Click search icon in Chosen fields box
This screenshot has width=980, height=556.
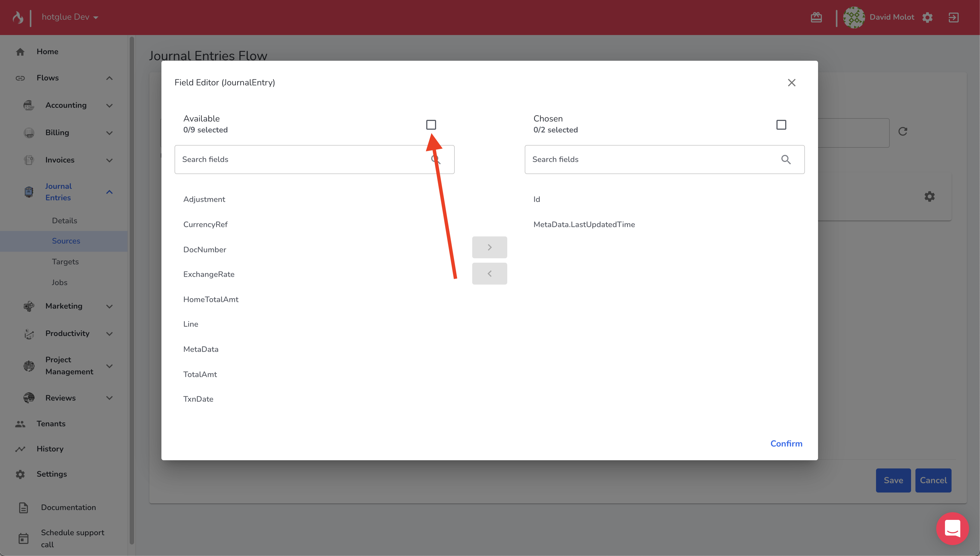click(x=786, y=159)
